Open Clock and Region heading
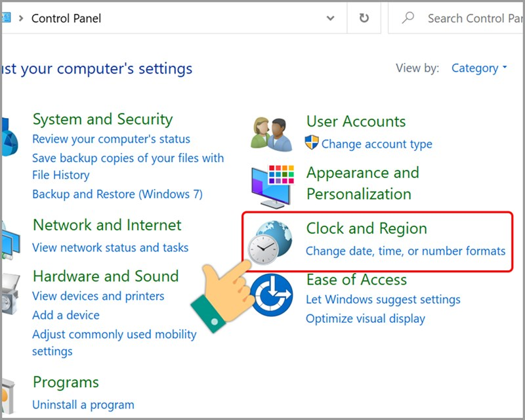 [x=366, y=228]
